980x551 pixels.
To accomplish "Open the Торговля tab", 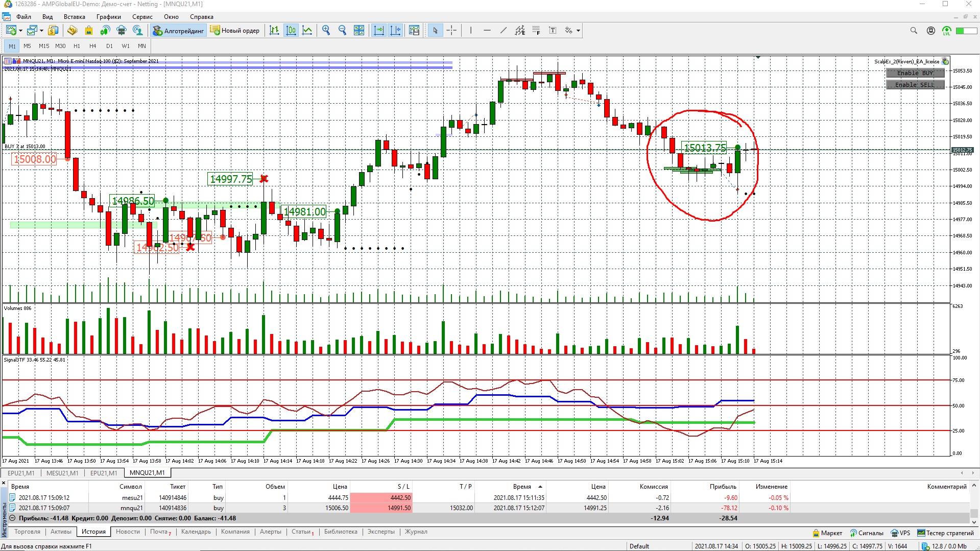I will coord(27,532).
